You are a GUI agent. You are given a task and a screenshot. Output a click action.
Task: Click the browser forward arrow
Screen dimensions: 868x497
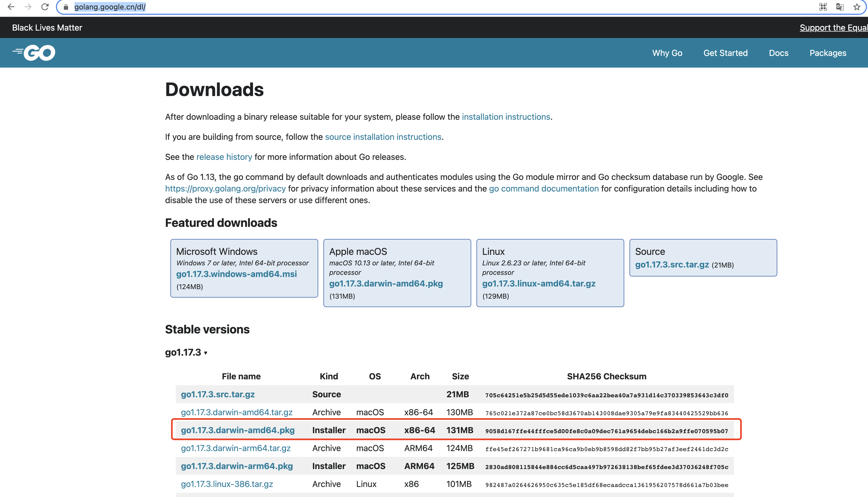(28, 7)
